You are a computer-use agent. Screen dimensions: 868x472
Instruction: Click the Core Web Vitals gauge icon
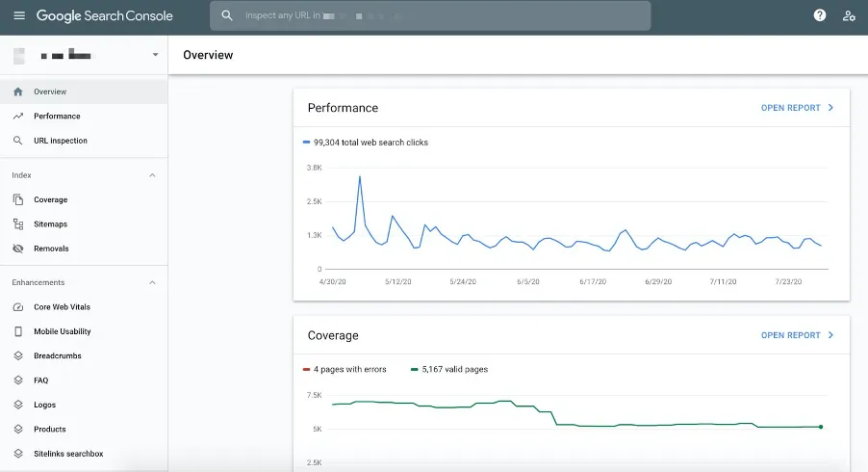point(17,307)
